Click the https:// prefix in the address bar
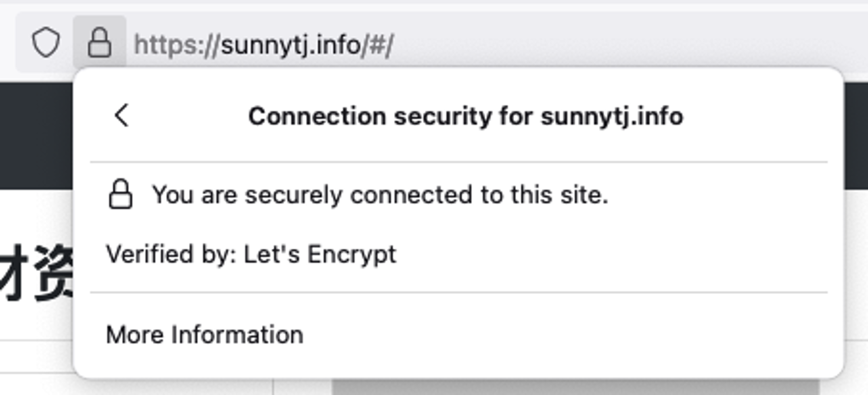 (x=177, y=45)
